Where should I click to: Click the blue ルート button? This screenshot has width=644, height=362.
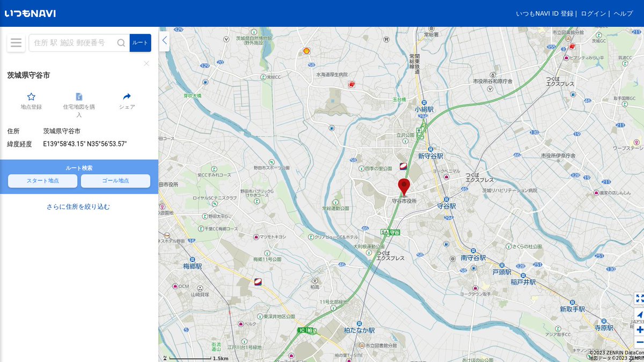(140, 43)
